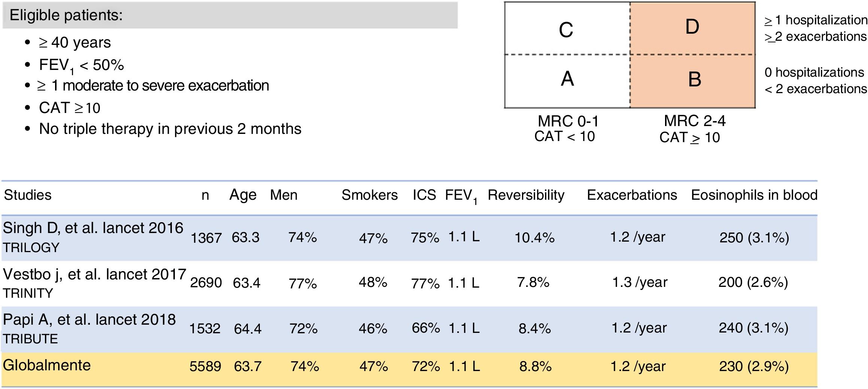868x389 pixels.
Task: Click the MRC 2-4 axis label
Action: click(x=695, y=121)
